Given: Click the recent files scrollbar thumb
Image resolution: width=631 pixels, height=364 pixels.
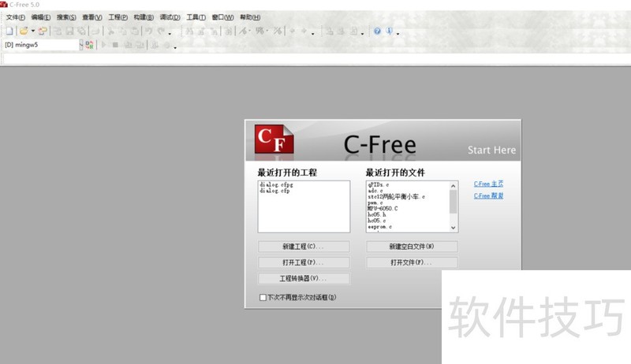Looking at the screenshot, I should tap(453, 202).
